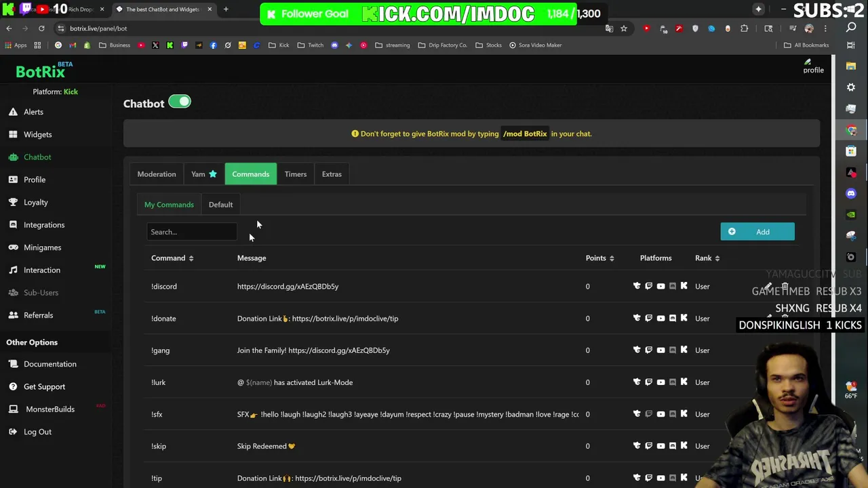The width and height of the screenshot is (868, 488).
Task: Toggle YouTube platform for !donate command
Action: click(660, 318)
